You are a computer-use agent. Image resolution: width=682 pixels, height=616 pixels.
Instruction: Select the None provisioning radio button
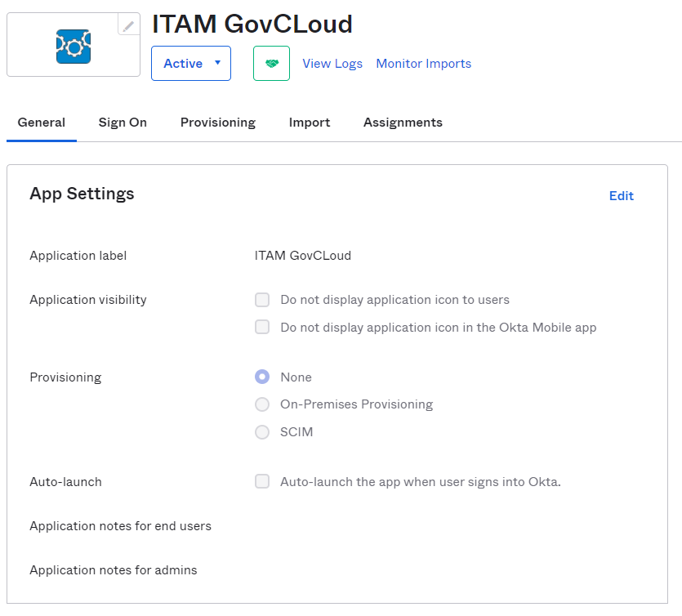pyautogui.click(x=262, y=377)
